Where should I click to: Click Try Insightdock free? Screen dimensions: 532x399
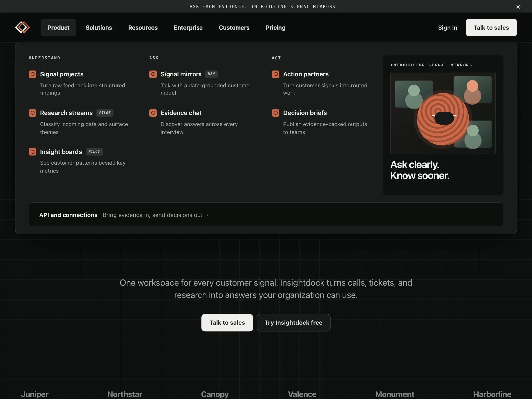(293, 323)
